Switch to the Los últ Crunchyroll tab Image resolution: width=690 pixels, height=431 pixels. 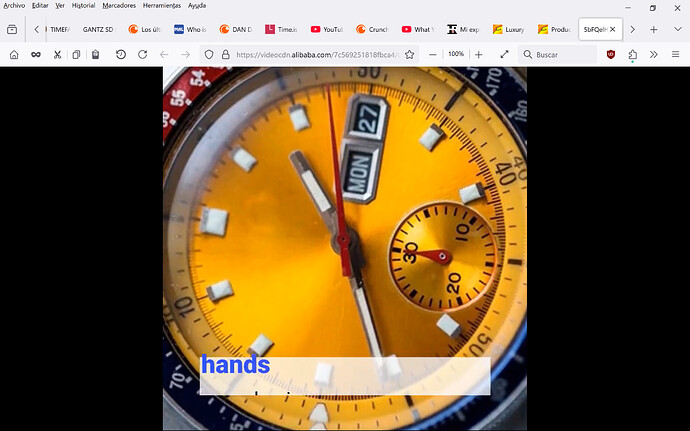pyautogui.click(x=145, y=29)
